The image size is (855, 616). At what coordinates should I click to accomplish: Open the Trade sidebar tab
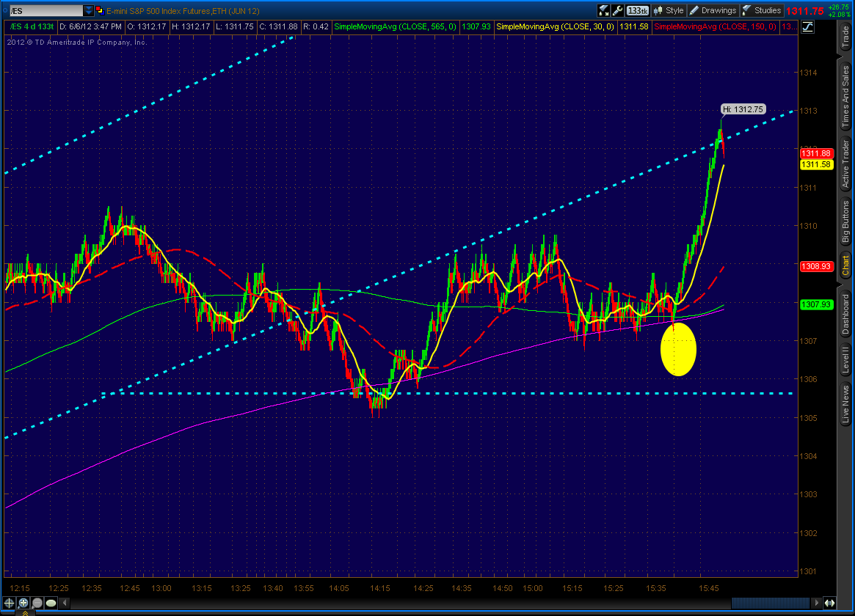(x=845, y=37)
